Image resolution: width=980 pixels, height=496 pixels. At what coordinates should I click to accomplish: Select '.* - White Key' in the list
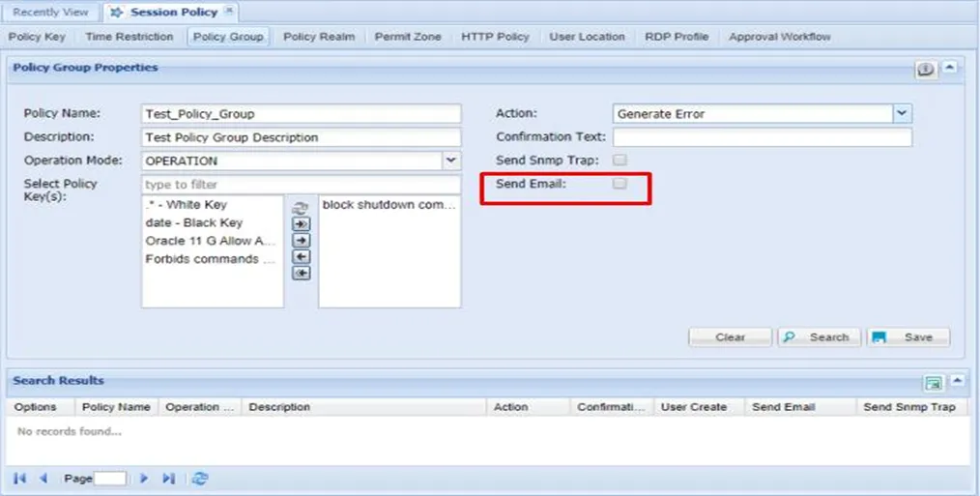pos(213,205)
